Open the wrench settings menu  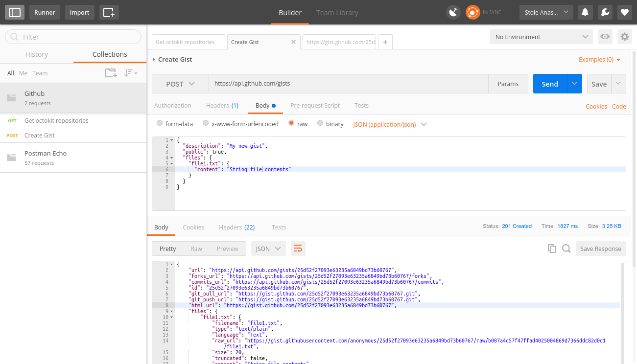605,12
